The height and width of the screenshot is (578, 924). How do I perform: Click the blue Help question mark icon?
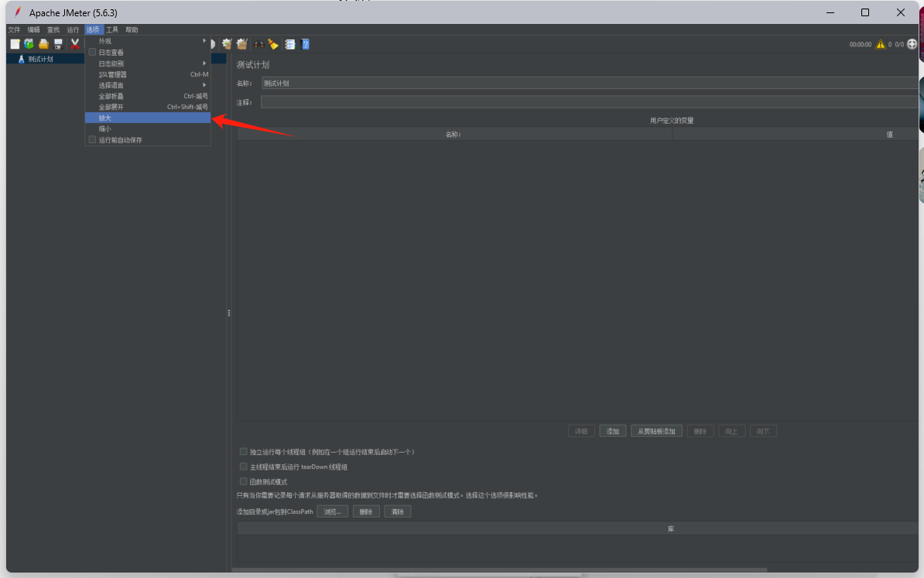click(x=306, y=44)
